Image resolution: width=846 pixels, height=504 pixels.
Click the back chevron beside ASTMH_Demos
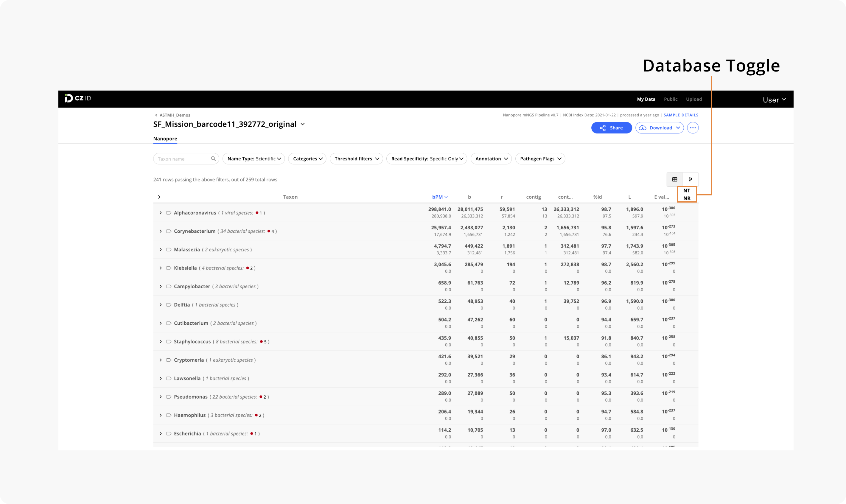(156, 115)
